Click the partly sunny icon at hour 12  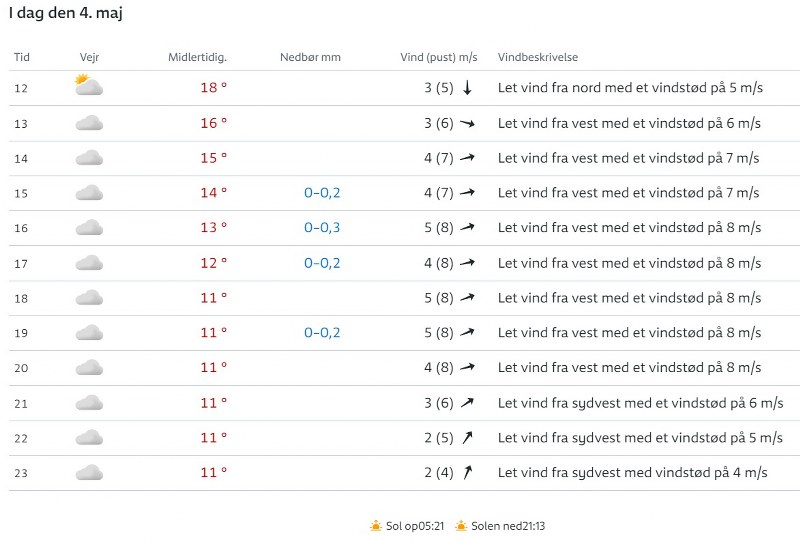88,86
